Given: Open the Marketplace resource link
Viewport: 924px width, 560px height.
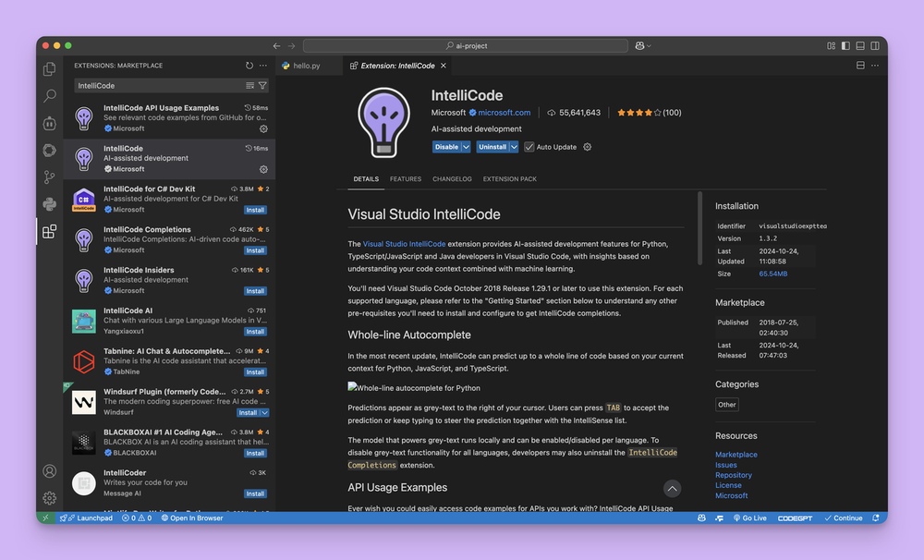Looking at the screenshot, I should pyautogui.click(x=736, y=455).
